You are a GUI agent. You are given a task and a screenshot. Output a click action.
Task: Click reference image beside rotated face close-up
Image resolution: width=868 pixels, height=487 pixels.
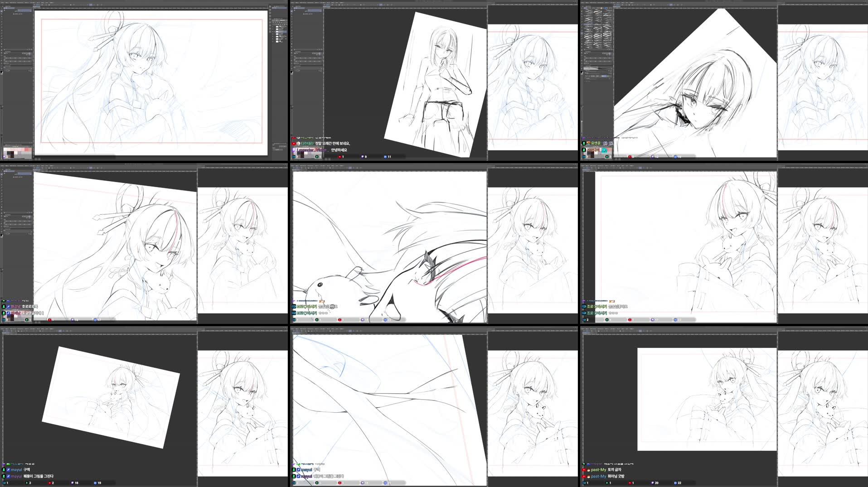click(823, 87)
